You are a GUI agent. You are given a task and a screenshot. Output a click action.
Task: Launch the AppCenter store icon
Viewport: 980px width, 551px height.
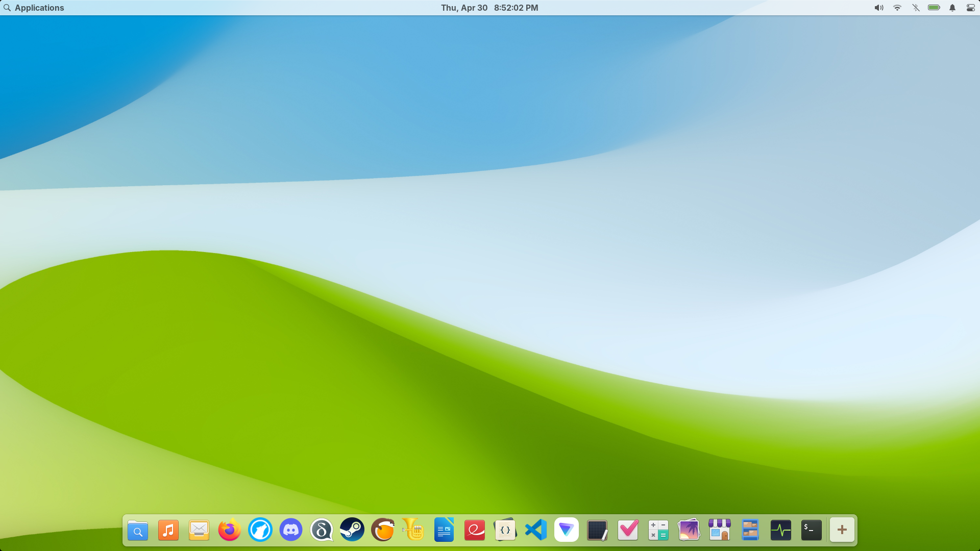click(720, 530)
